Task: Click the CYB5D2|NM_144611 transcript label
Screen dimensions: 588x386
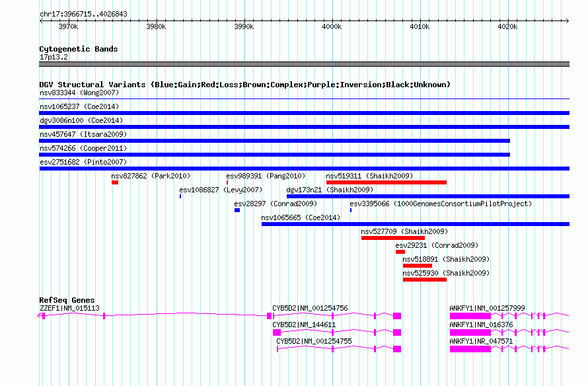Action: [304, 325]
